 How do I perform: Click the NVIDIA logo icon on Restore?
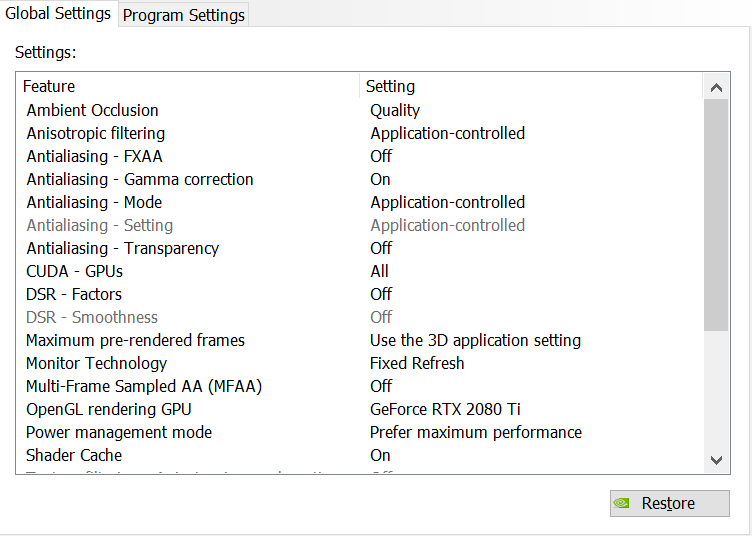point(622,503)
